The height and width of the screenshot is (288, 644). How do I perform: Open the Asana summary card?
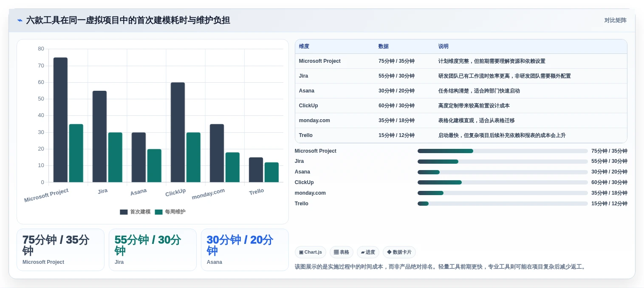(245, 250)
